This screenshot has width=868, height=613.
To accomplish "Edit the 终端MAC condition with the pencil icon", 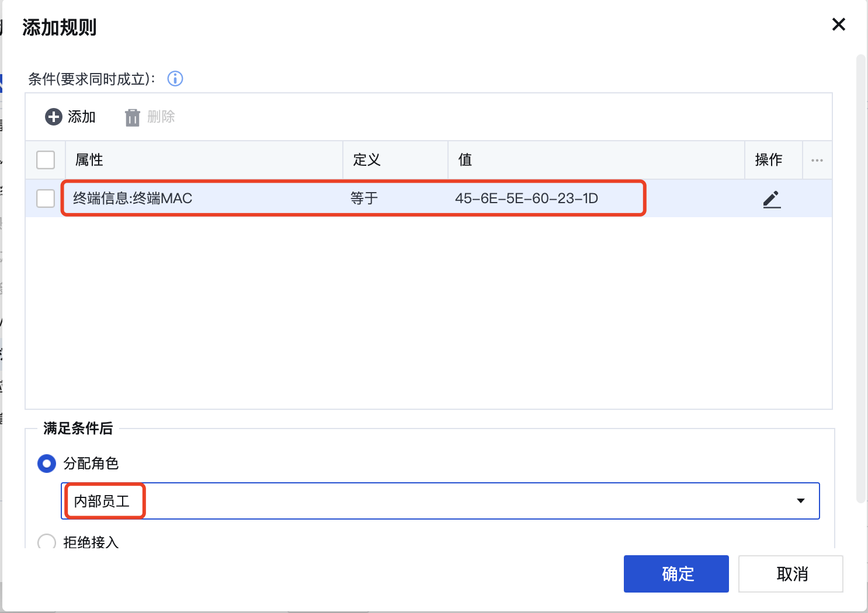I will coord(772,199).
